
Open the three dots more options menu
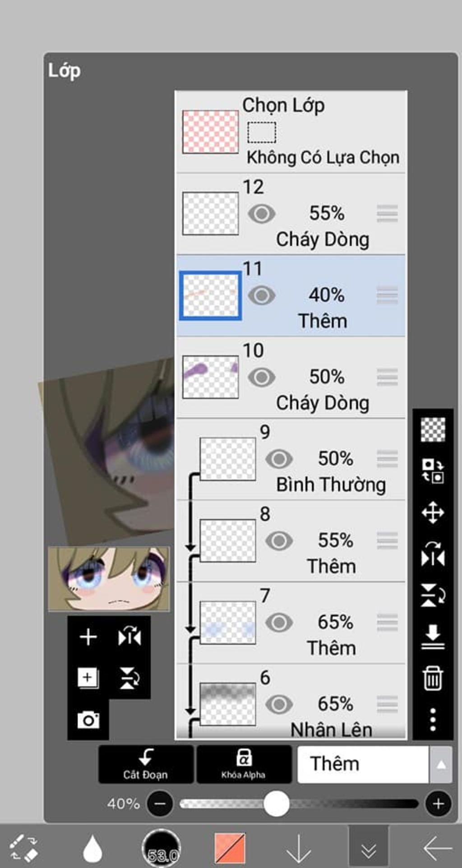coord(433,719)
